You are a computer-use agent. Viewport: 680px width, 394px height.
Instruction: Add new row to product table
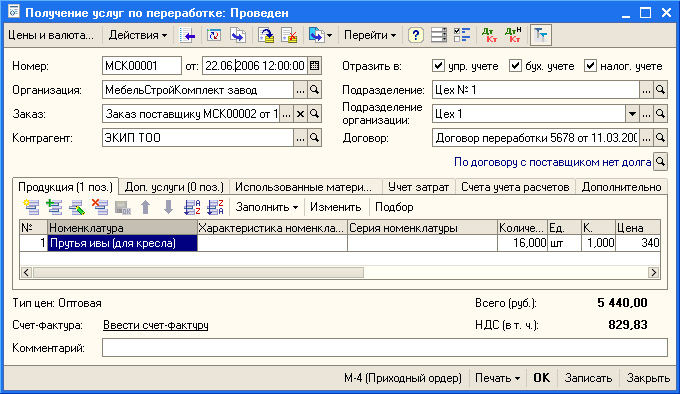(x=31, y=207)
